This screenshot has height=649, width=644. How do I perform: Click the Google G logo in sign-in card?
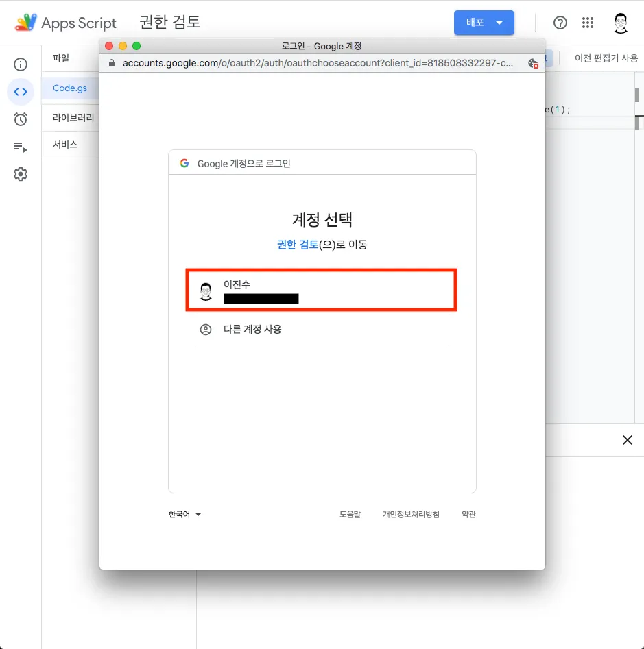click(x=184, y=163)
